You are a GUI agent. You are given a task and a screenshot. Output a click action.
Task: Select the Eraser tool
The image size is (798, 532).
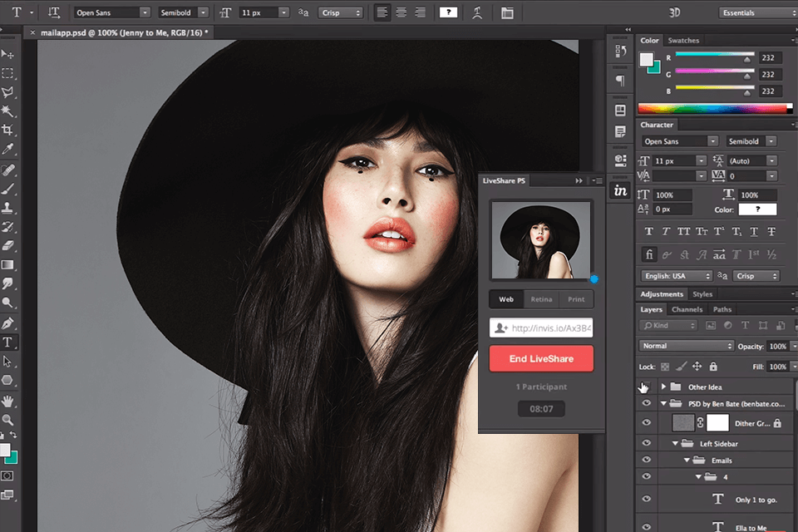tap(7, 246)
